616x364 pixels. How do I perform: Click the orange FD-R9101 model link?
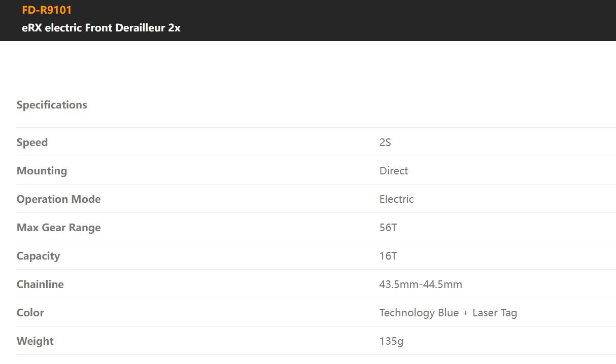point(47,10)
